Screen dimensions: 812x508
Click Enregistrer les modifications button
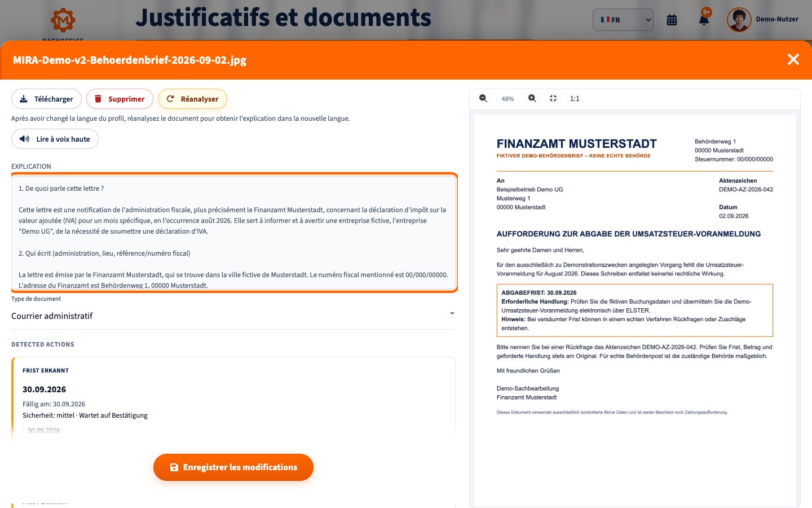tap(233, 467)
